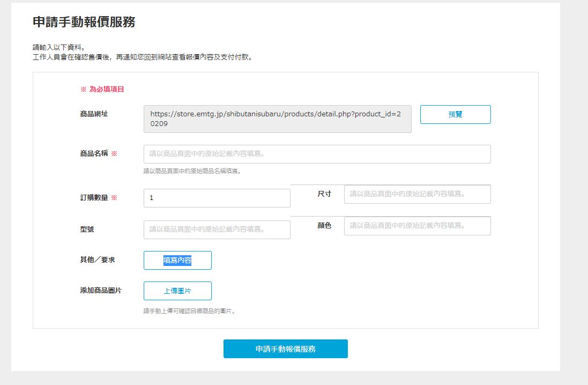This screenshot has width=588, height=385.
Task: Click the 尺寸 label
Action: point(324,194)
